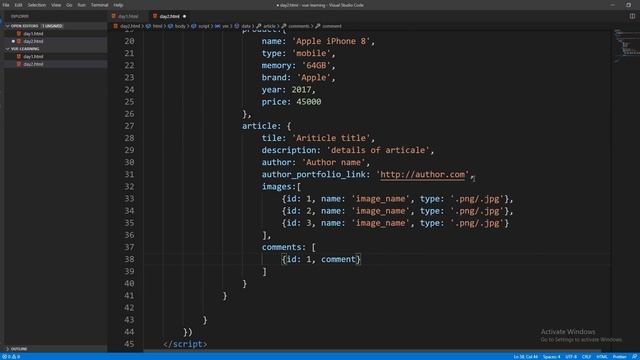640x360 pixels.
Task: Click the http://author.com link on line 31
Action: click(x=422, y=174)
